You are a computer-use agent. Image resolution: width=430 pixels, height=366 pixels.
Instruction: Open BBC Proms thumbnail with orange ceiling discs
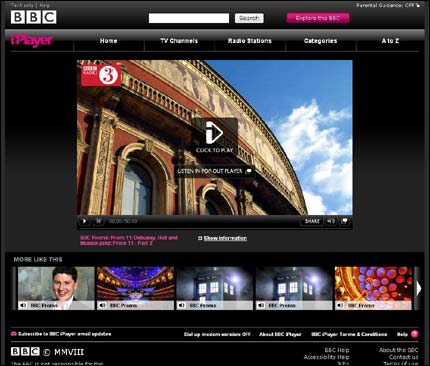point(373,288)
